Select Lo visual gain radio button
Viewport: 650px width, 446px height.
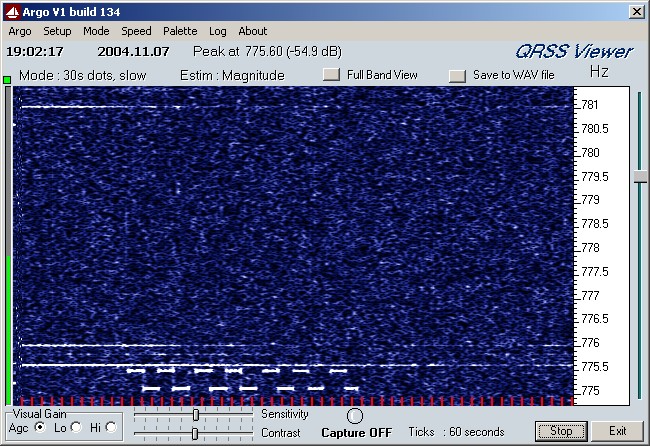click(x=76, y=427)
